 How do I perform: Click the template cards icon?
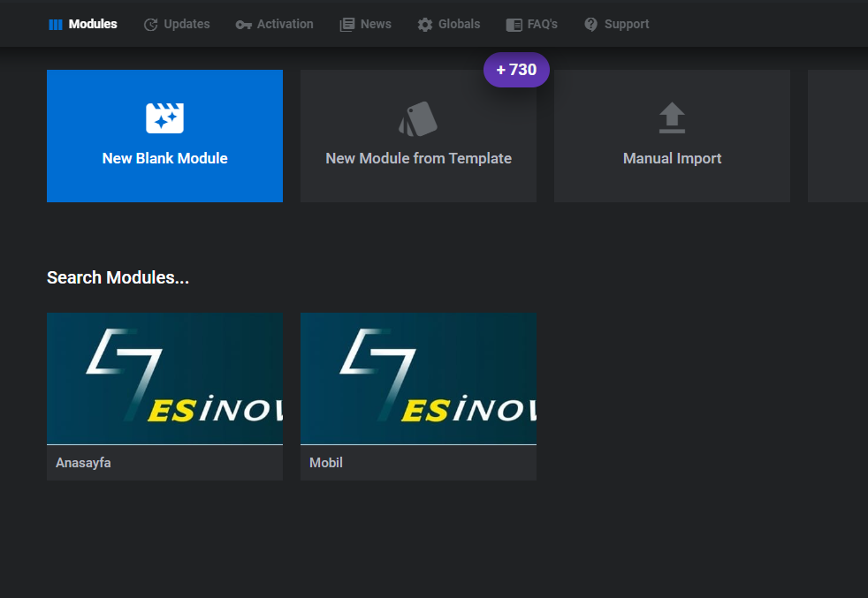pos(418,118)
